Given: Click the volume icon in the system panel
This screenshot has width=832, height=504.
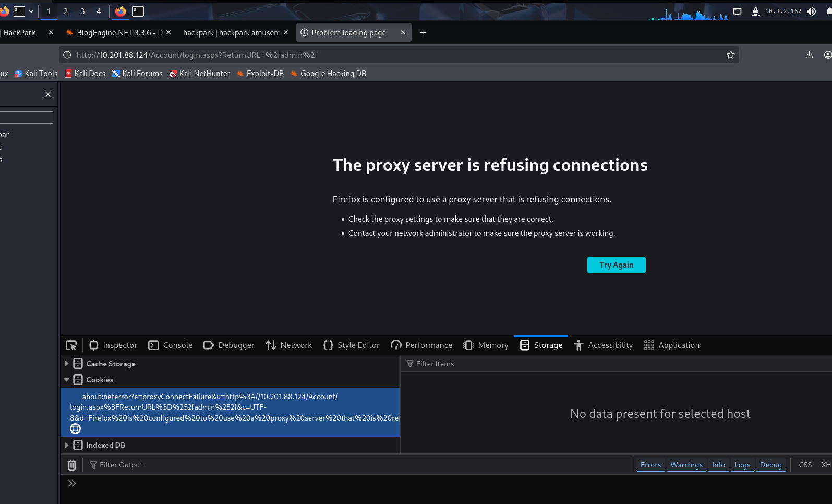Looking at the screenshot, I should (811, 11).
